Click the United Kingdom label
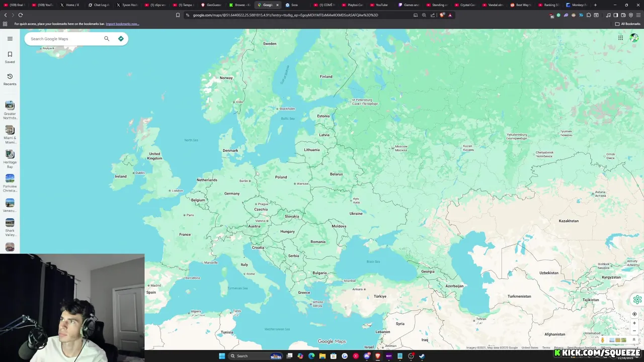The height and width of the screenshot is (362, 644). [154, 156]
